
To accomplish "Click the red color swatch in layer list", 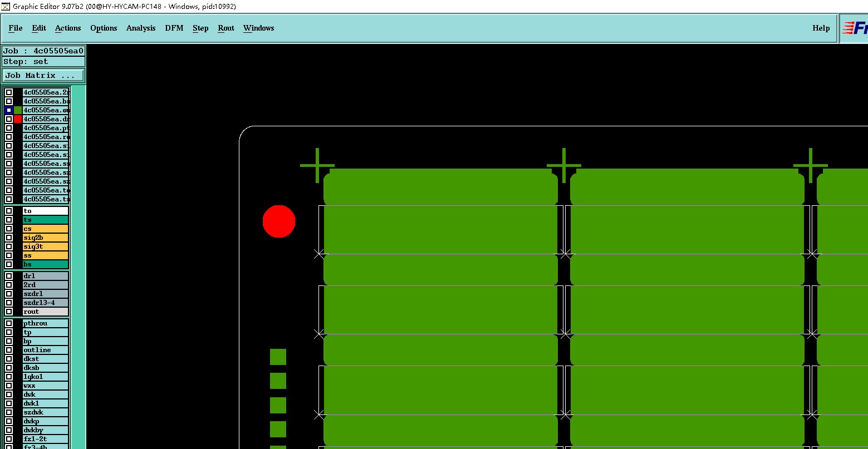I will point(18,119).
